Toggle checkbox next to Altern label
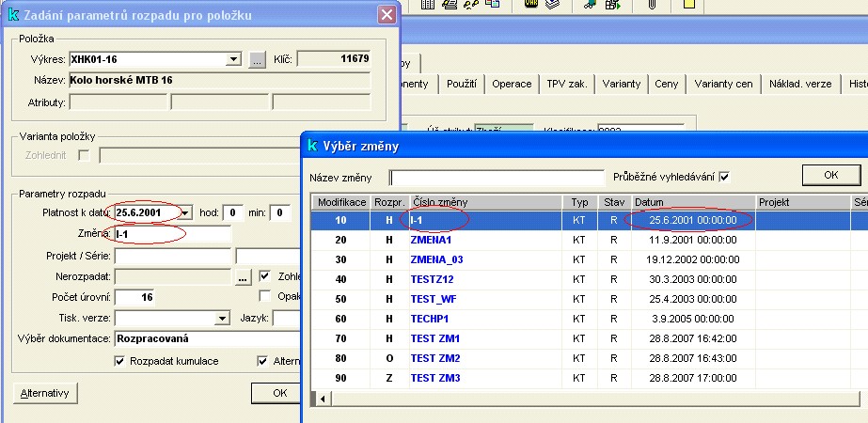 (x=263, y=361)
